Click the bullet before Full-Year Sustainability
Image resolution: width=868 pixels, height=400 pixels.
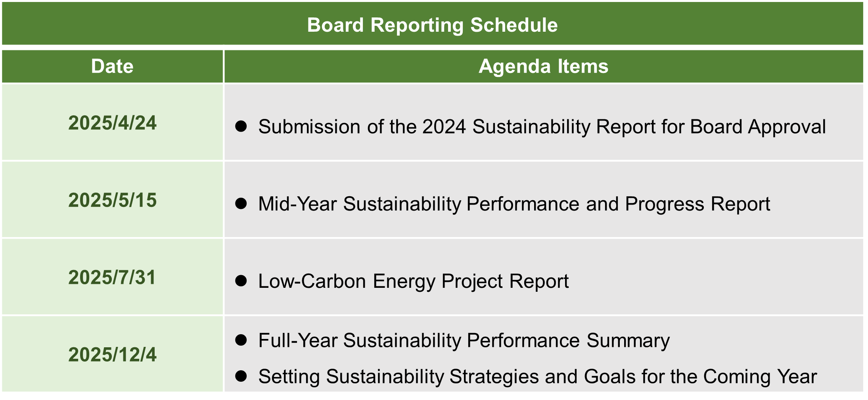coord(241,340)
